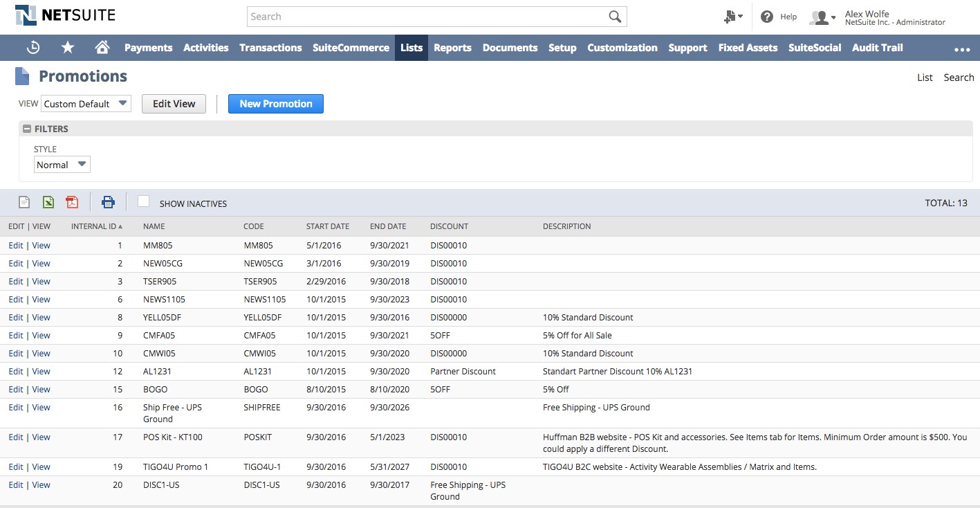Export list to CSV document icon
Image resolution: width=980 pixels, height=508 pixels.
[x=24, y=202]
